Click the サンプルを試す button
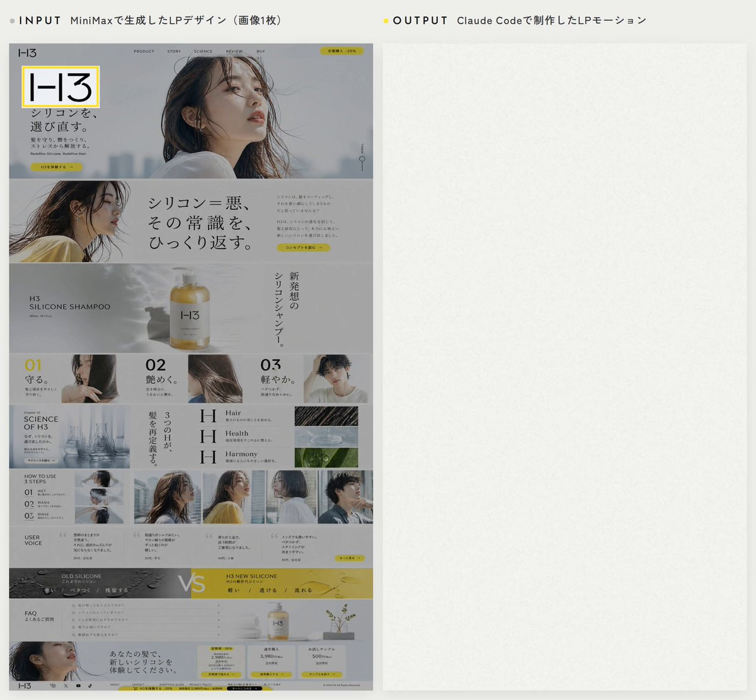 tap(322, 674)
